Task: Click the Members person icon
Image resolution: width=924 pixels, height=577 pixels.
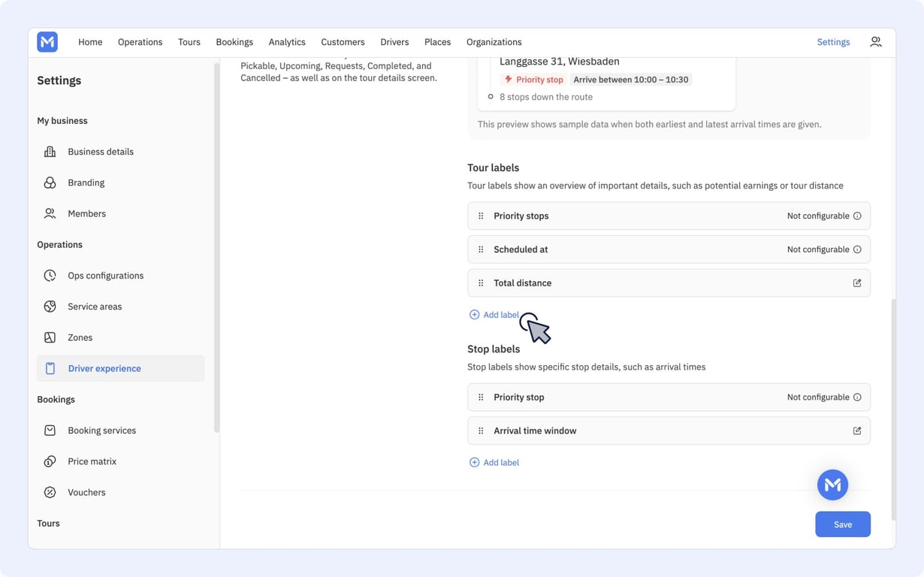Action: 50,213
